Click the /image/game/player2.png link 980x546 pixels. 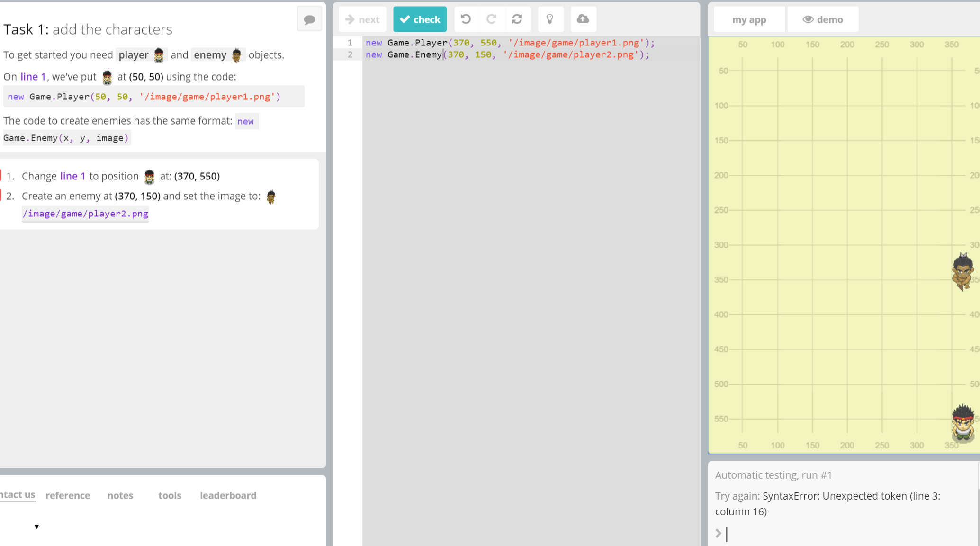pos(85,214)
